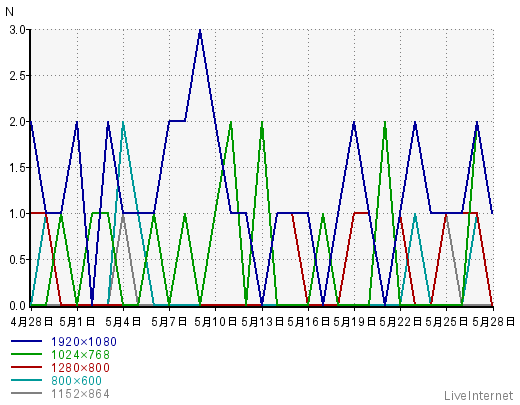
Task: Click the 1152×864 legend label
Action: 80,394
